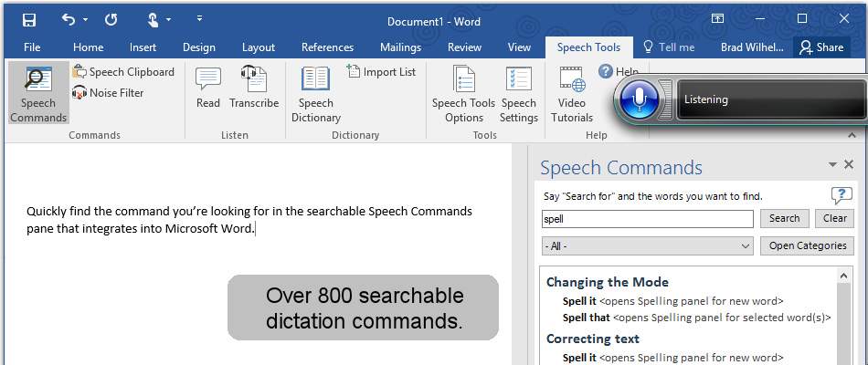The height and width of the screenshot is (365, 868).
Task: Open the Design tab
Action: click(x=199, y=47)
